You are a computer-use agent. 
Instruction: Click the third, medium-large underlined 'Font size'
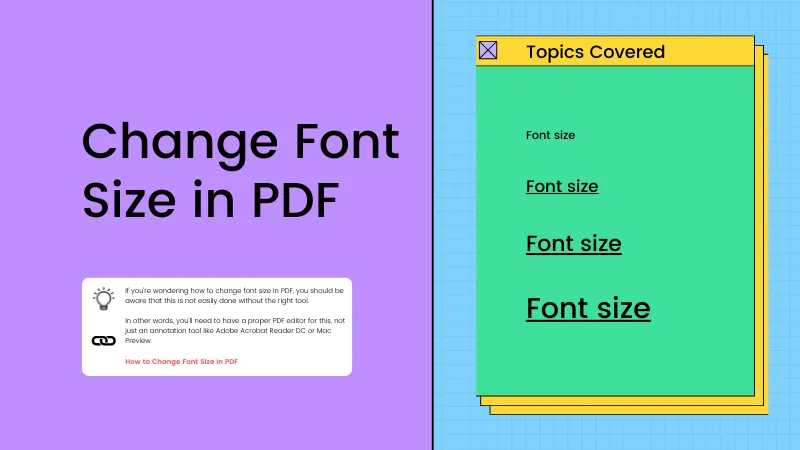573,244
